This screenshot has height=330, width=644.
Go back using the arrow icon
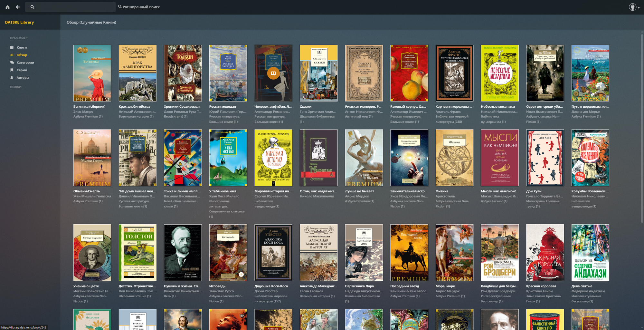point(18,7)
